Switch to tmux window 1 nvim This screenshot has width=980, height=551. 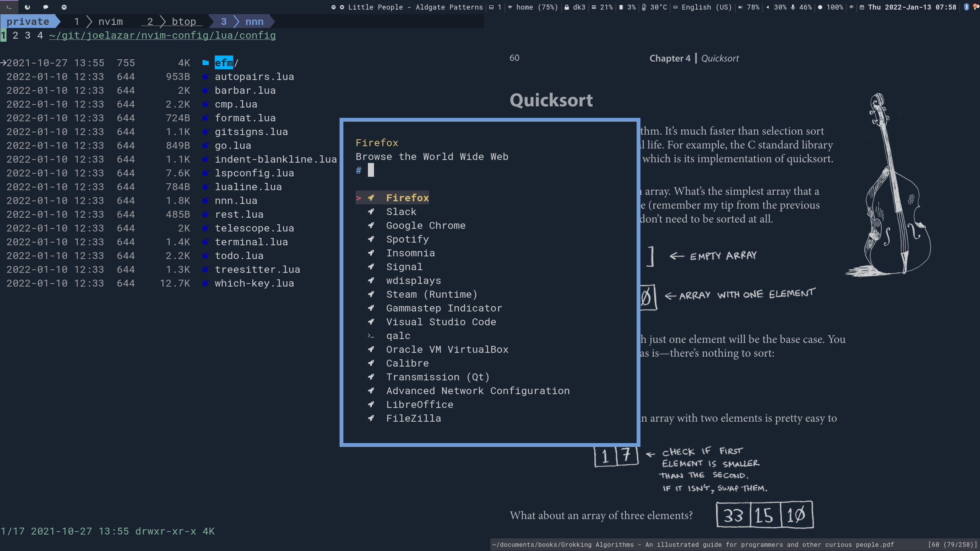pos(99,21)
